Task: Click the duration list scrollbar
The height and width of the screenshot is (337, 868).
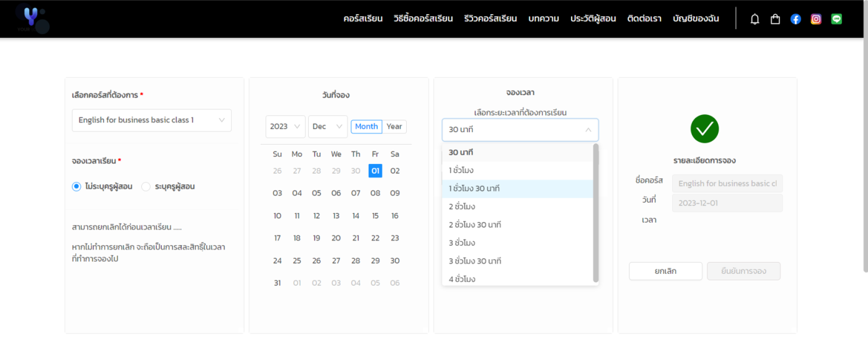Action: [596, 211]
